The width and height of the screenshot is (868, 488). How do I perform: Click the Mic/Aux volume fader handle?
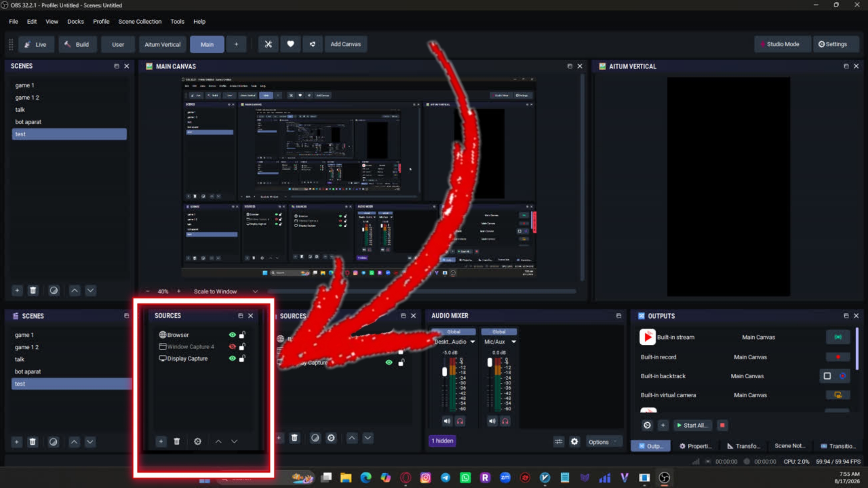(490, 362)
